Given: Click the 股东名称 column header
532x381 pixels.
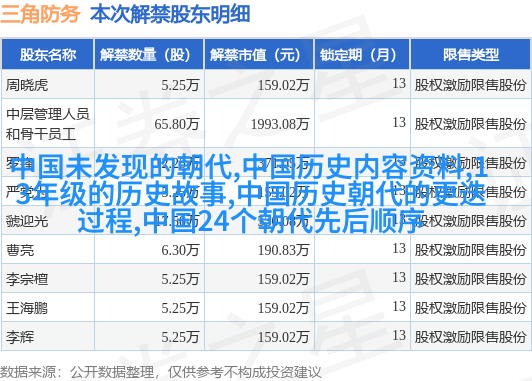Looking at the screenshot, I should 48,55.
